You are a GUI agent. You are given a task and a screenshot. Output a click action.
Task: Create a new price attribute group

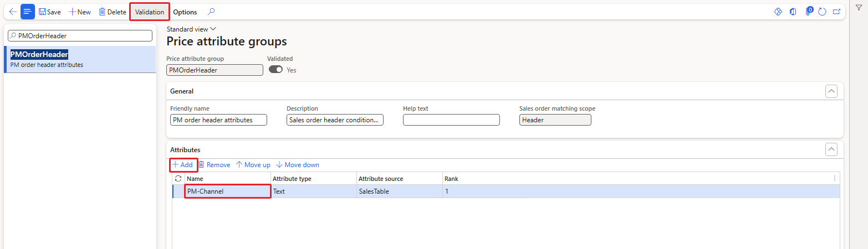coord(80,12)
